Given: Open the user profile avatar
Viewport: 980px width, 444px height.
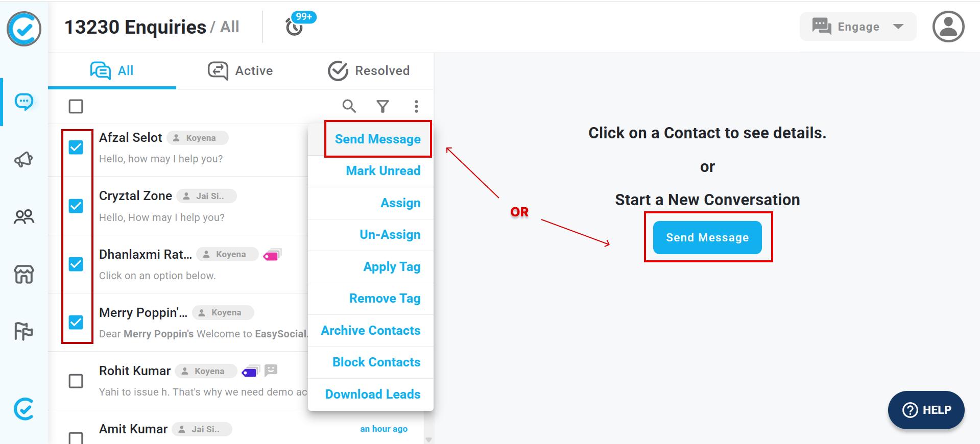Looking at the screenshot, I should pos(948,27).
